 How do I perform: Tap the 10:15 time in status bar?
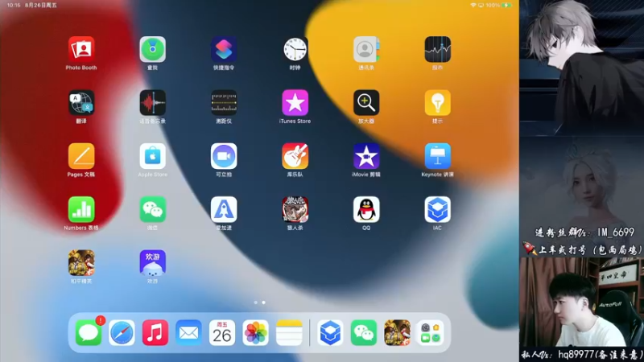click(14, 6)
